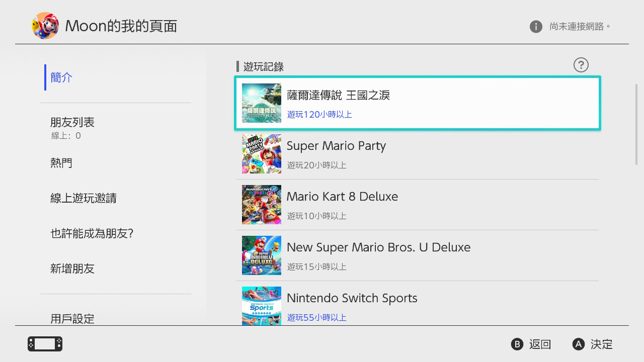
Task: Select the Nintendo Switch Sports title
Action: coord(352,298)
